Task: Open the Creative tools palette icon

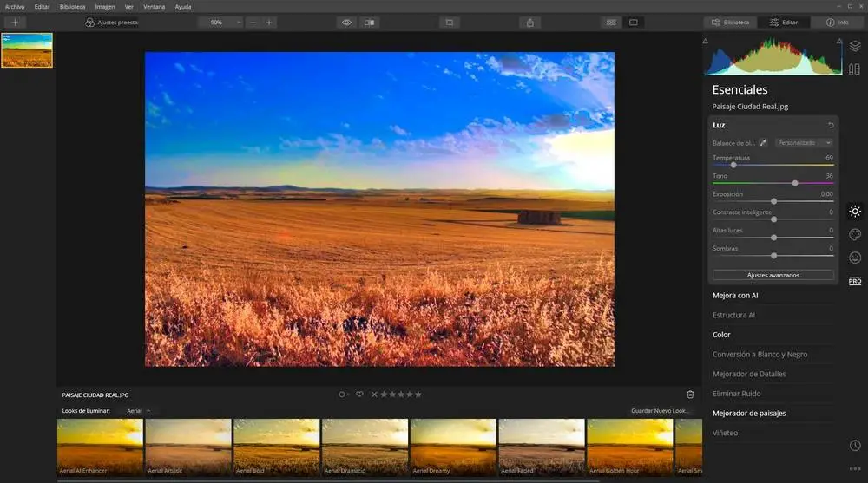Action: coord(855,234)
